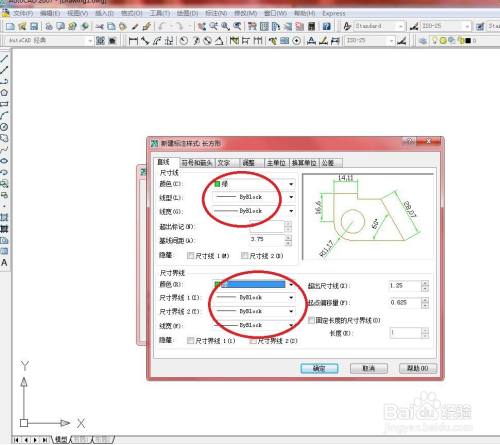The height and width of the screenshot is (445, 500).
Task: Click the 帮助(H) button in dialog
Action: pyautogui.click(x=418, y=368)
